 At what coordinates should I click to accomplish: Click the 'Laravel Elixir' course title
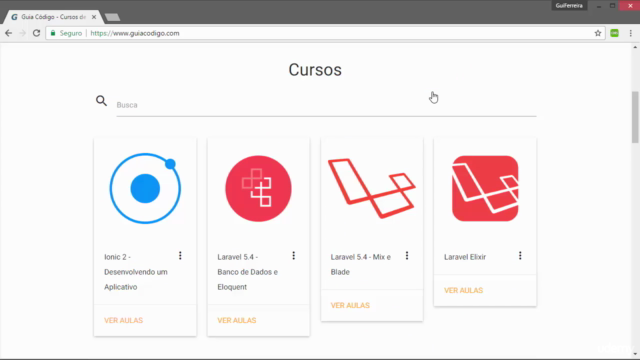(x=465, y=257)
